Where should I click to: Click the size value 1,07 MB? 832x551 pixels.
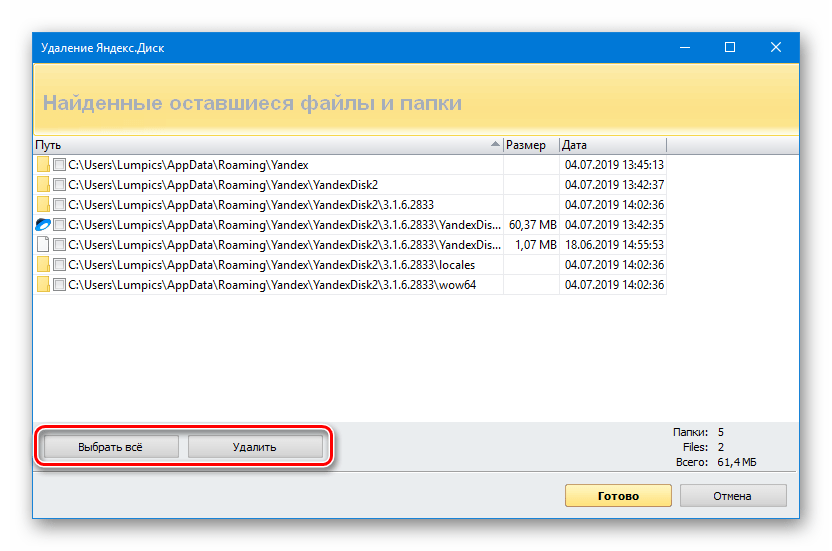tap(536, 245)
